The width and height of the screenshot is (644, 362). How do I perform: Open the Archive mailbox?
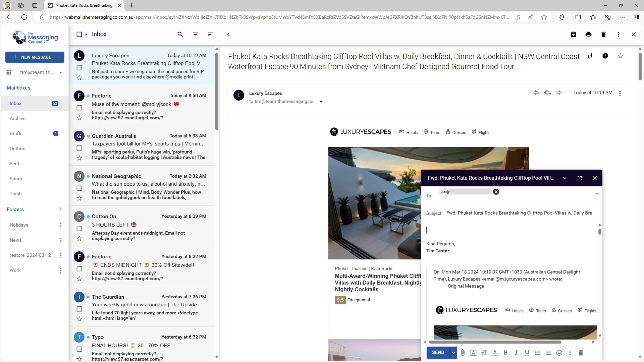point(35,118)
